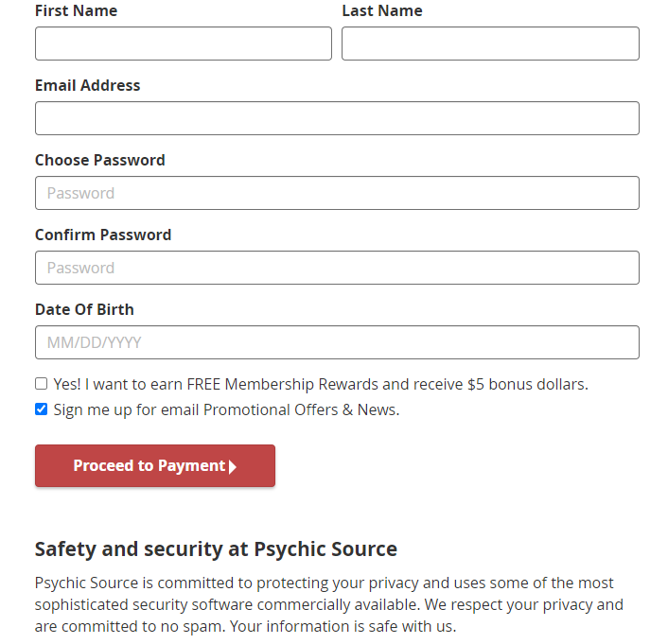Screen dimensions: 668x644
Task: Enable the FREE Membership Rewards checkbox
Action: click(42, 384)
